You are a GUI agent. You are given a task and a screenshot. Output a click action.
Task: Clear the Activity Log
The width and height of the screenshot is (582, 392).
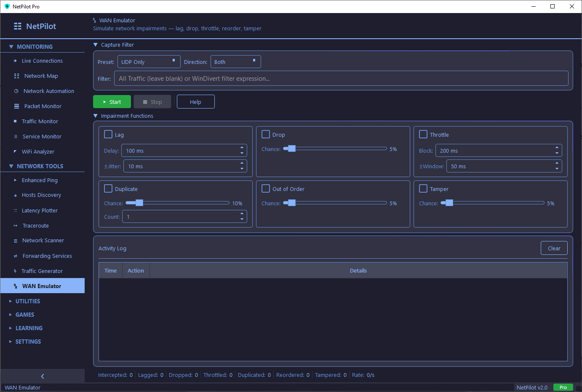coord(554,248)
